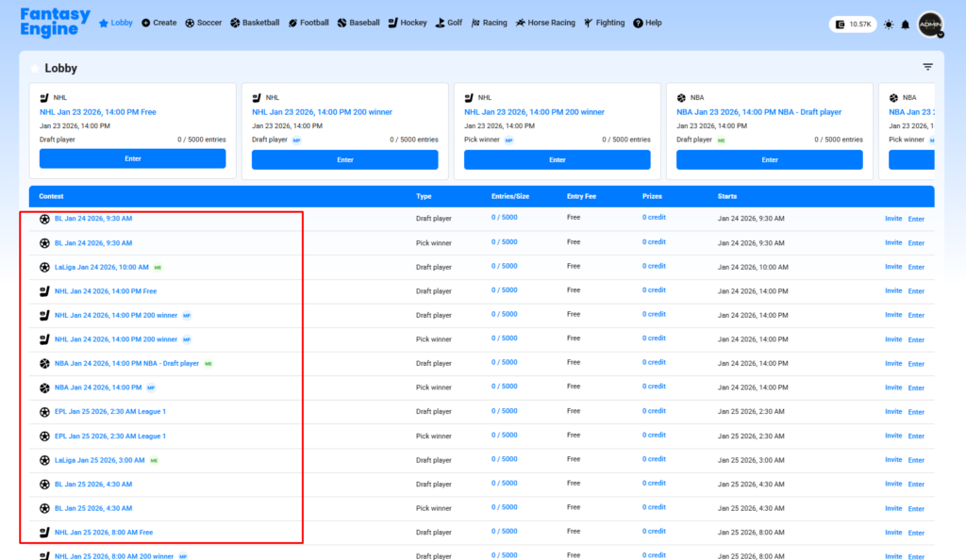Open the Horse Racing menu
This screenshot has height=560, width=966.
point(545,23)
